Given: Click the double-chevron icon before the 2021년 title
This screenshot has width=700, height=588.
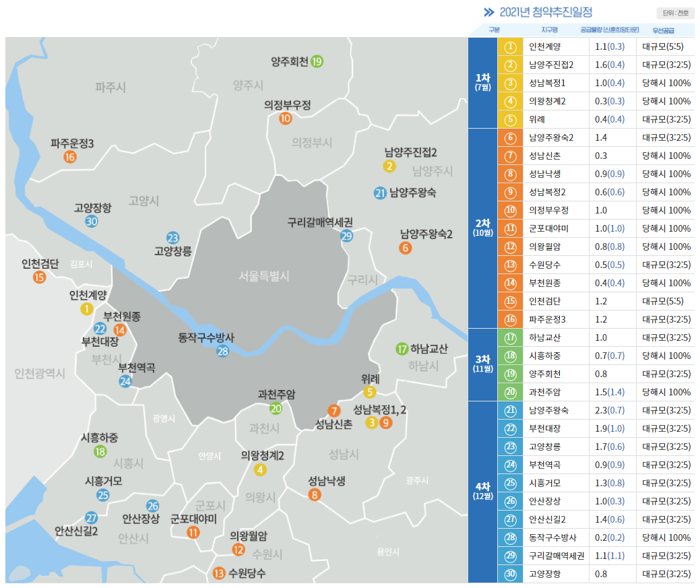Looking at the screenshot, I should (x=489, y=12).
